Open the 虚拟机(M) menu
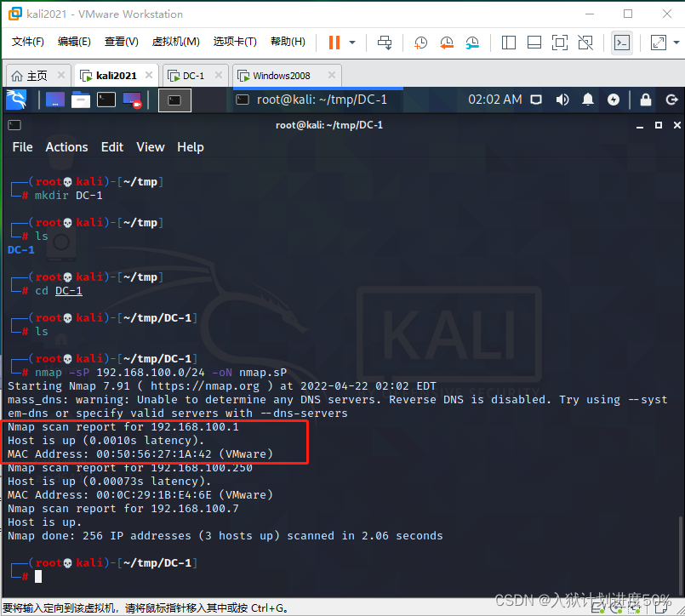 [175, 42]
